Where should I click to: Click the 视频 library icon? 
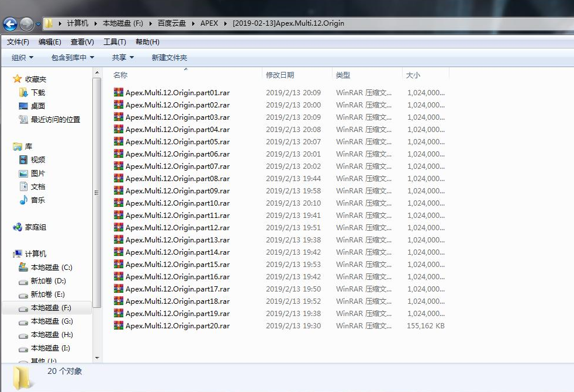point(23,159)
